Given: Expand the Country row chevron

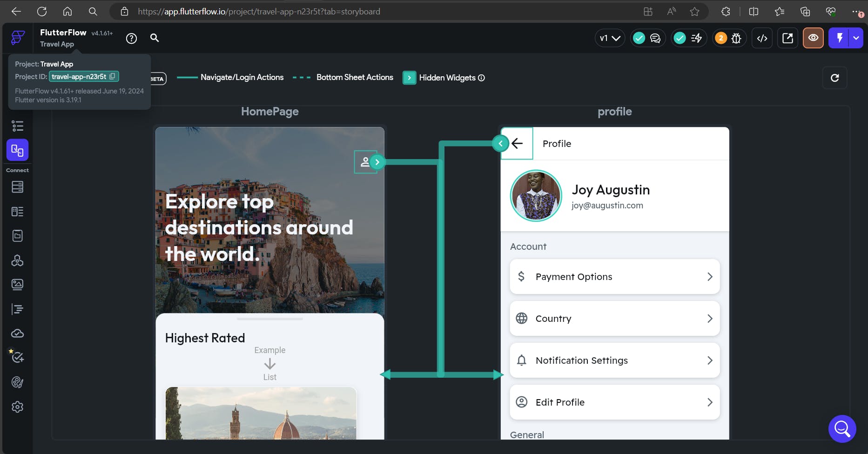Looking at the screenshot, I should tap(710, 319).
